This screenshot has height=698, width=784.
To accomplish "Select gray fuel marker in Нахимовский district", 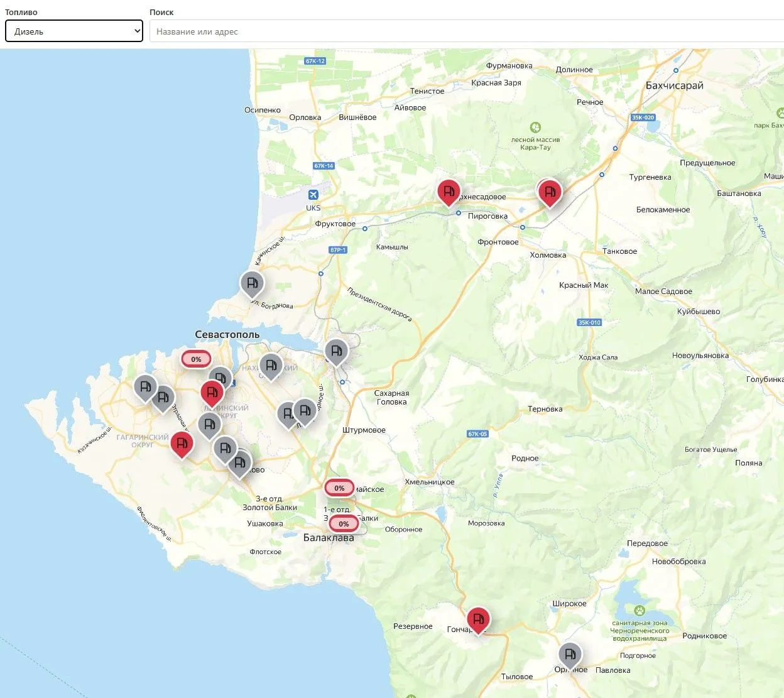I will pyautogui.click(x=271, y=367).
